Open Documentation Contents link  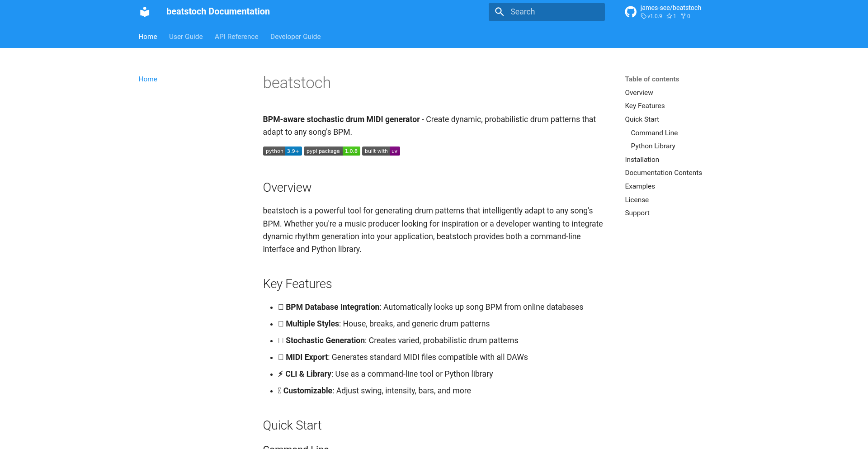coord(663,173)
